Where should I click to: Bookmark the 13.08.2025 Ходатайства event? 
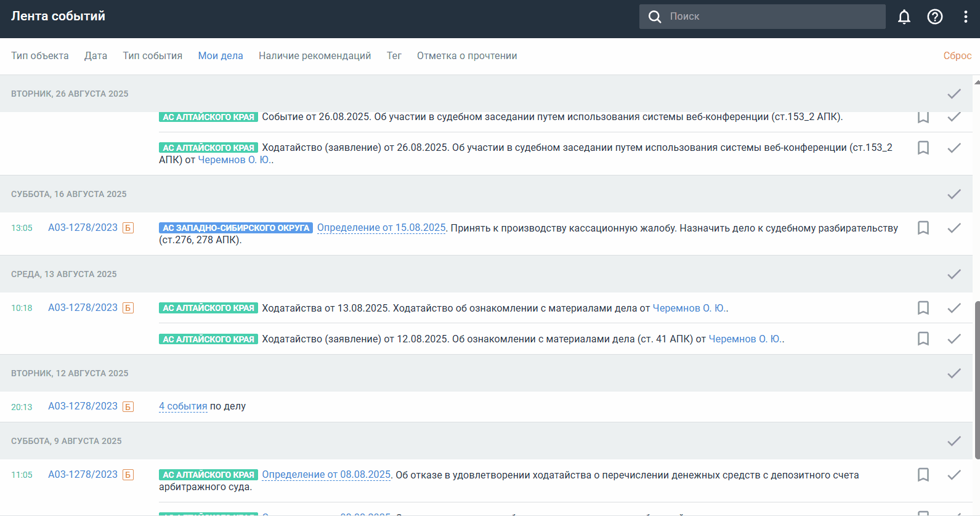923,308
